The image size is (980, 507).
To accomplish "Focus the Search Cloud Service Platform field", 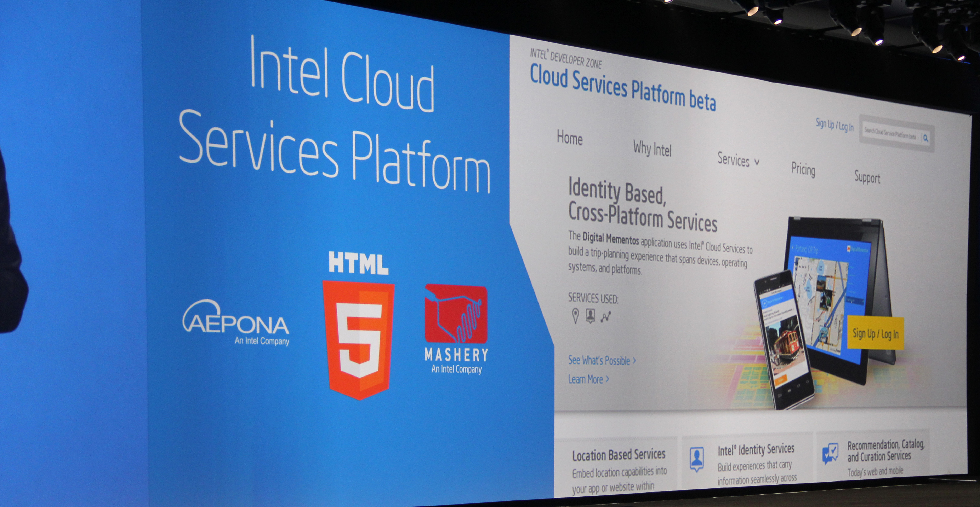I will coord(891,133).
